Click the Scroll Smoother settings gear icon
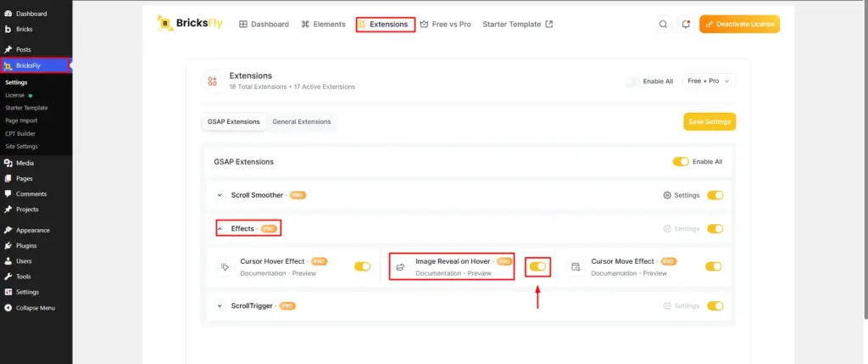 [667, 195]
